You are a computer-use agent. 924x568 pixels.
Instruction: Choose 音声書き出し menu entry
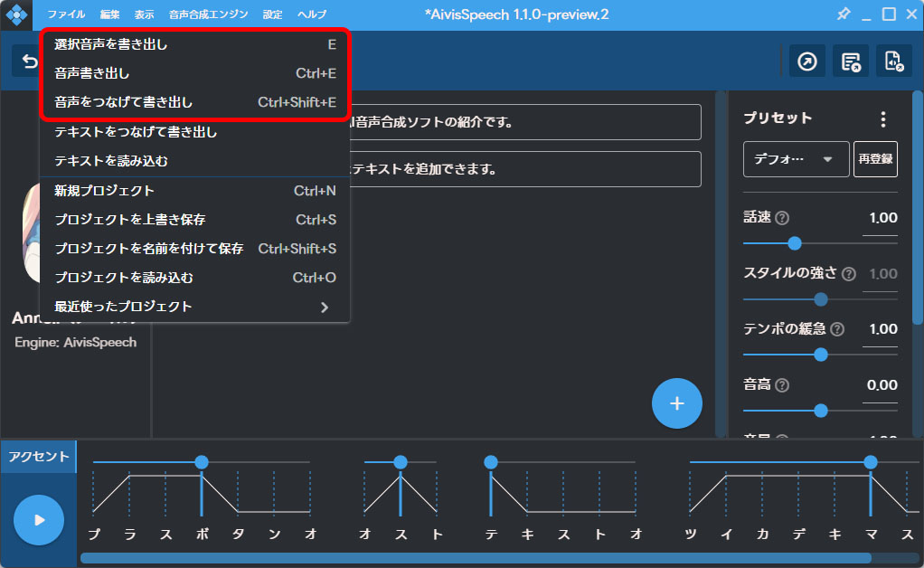click(x=195, y=73)
